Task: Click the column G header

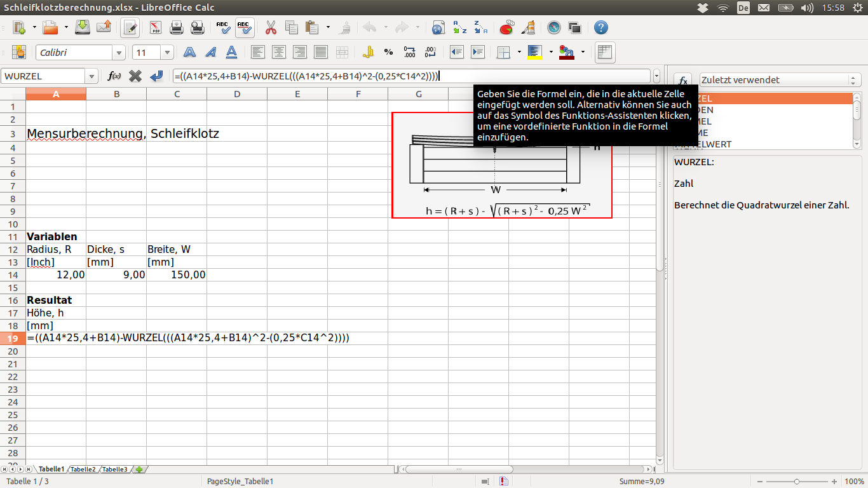Action: [418, 94]
